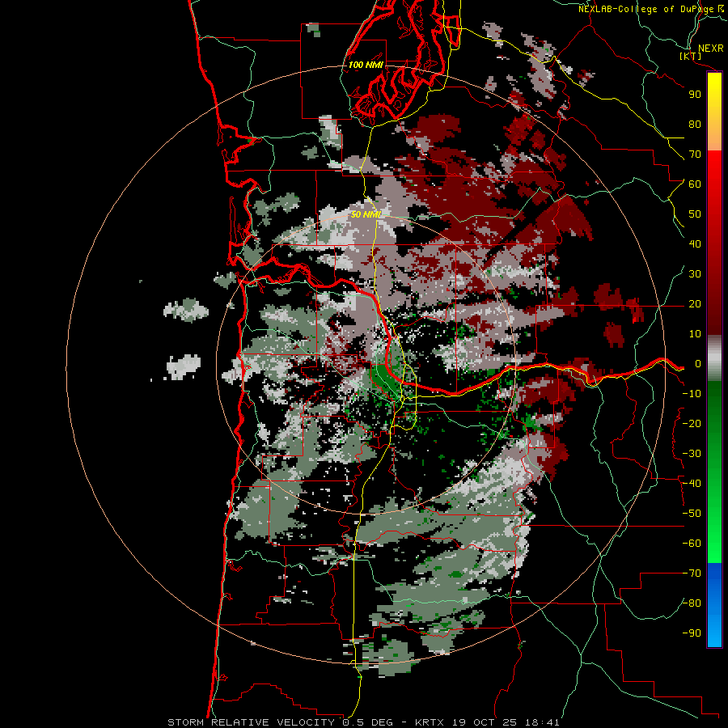
Task: Click the -10 value on velocity scale
Action: [692, 394]
